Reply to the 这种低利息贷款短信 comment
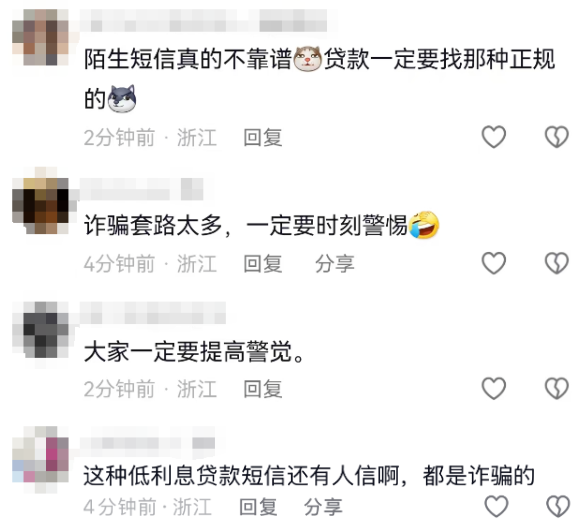Viewport: 586px width, 531px height. coord(258,507)
